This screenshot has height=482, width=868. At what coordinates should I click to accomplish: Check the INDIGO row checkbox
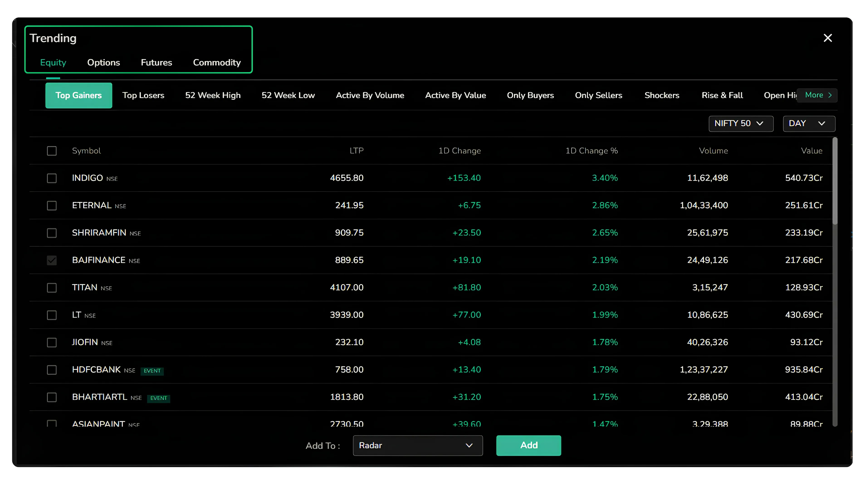51,178
